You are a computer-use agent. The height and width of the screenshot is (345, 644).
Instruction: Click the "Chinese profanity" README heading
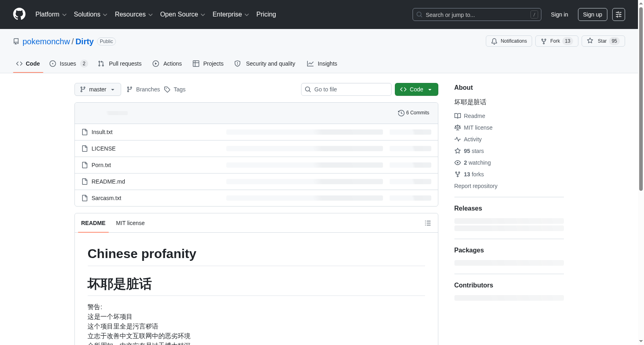(x=142, y=254)
